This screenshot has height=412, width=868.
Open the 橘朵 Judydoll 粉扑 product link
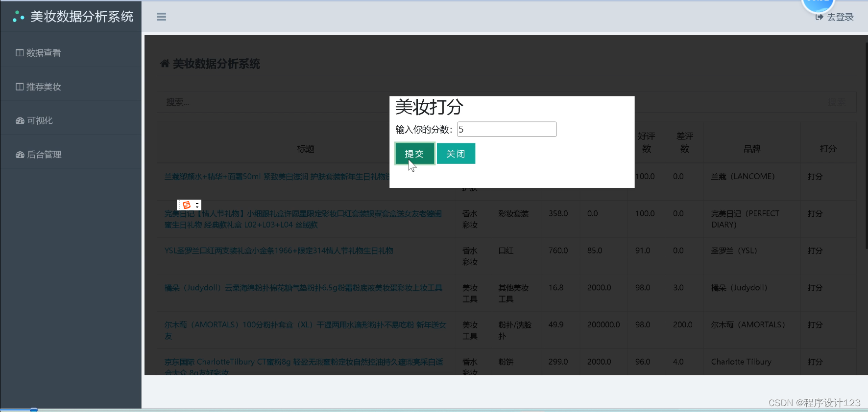[303, 288]
